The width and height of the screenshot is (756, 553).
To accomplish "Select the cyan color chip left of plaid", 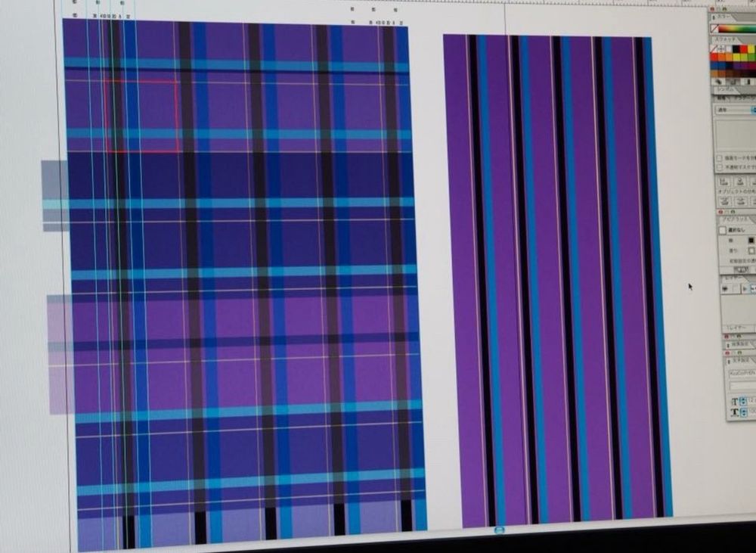I will (x=56, y=204).
